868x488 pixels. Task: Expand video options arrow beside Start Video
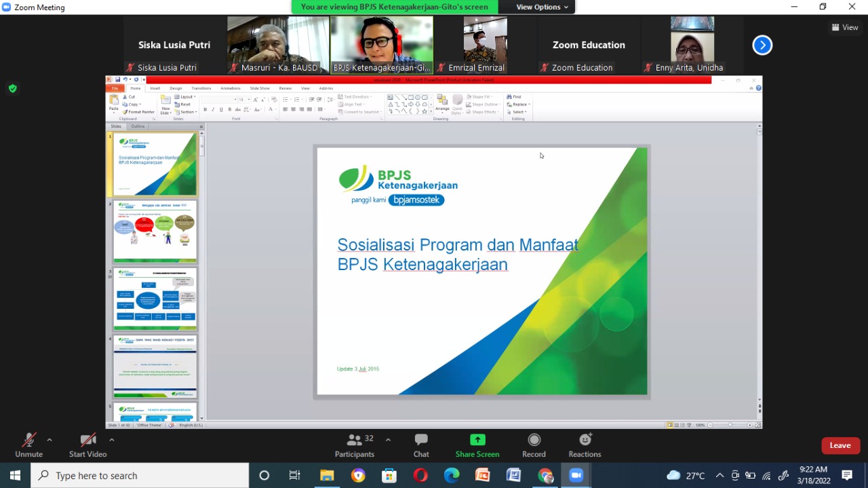(112, 440)
